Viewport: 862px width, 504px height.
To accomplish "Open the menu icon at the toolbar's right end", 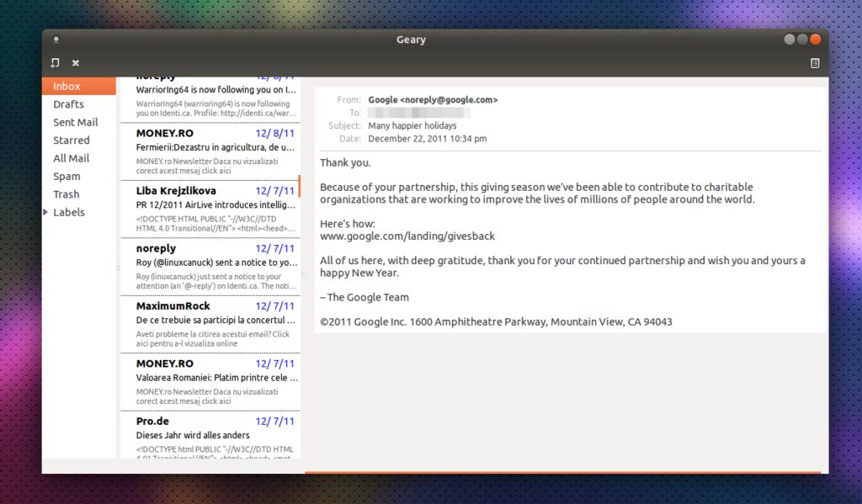I will click(x=815, y=63).
